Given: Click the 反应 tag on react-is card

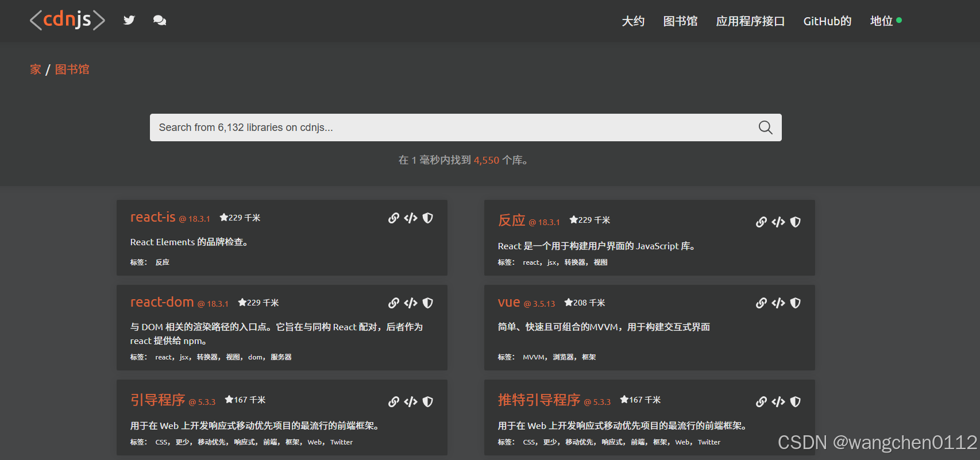Looking at the screenshot, I should [163, 262].
